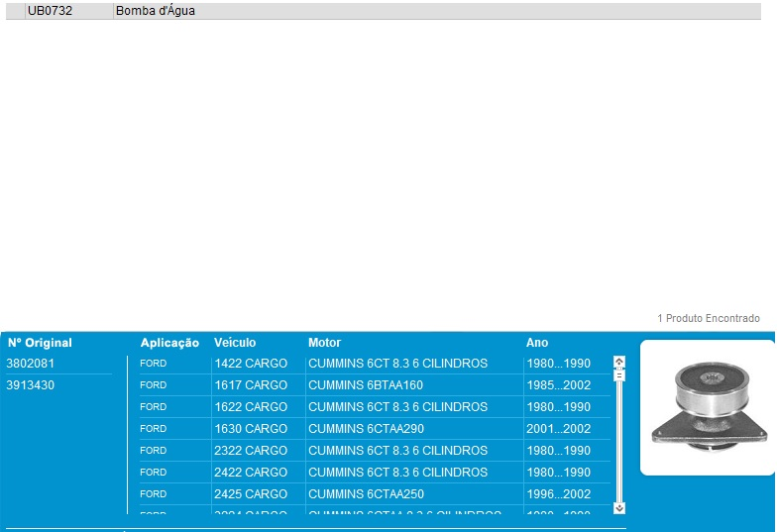Select the 2425 CARGO vehicle row
Viewport: 777px width, 532px height.
pos(251,494)
